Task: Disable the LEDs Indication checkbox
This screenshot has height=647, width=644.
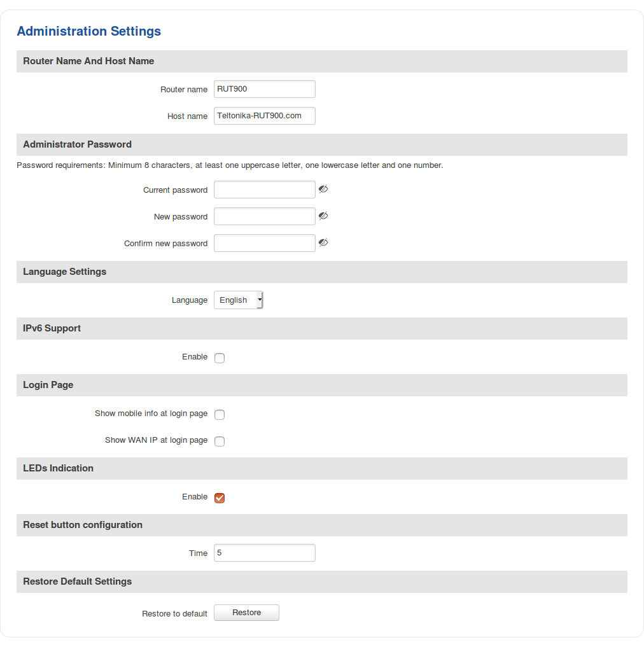Action: coord(220,498)
